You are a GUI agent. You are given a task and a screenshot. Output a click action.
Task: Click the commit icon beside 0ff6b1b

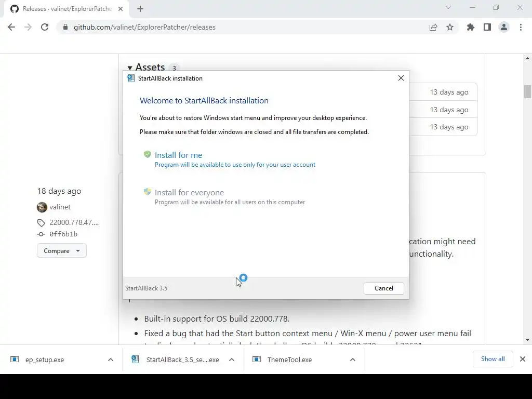[x=41, y=234]
